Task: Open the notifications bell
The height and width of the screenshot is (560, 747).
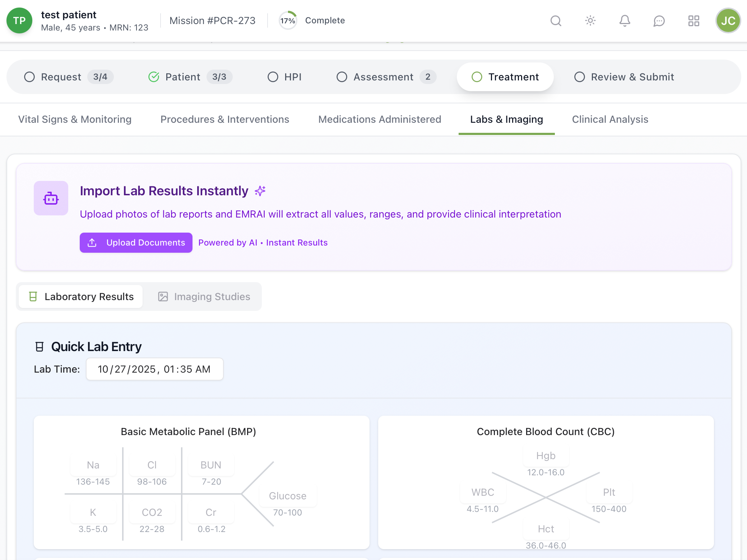Action: point(625,21)
